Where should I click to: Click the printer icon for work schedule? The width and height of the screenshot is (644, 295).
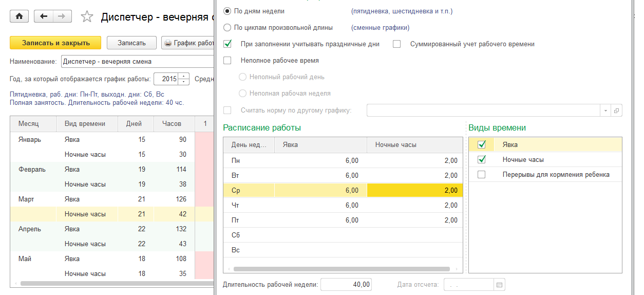tap(168, 43)
